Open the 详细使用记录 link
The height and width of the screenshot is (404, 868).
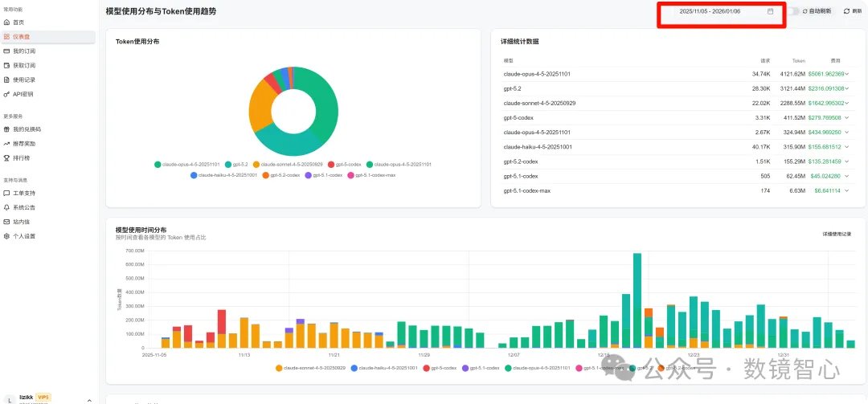pyautogui.click(x=837, y=234)
